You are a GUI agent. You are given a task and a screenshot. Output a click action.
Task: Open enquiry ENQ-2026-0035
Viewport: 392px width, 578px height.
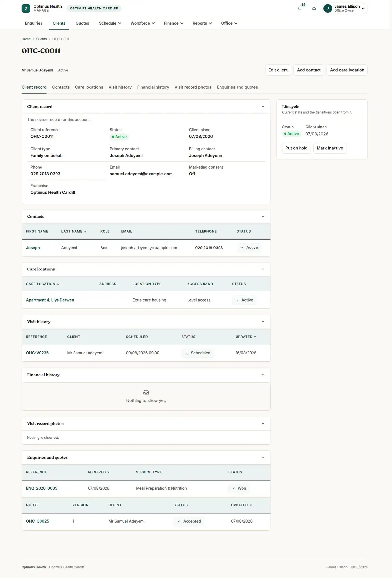pos(41,488)
